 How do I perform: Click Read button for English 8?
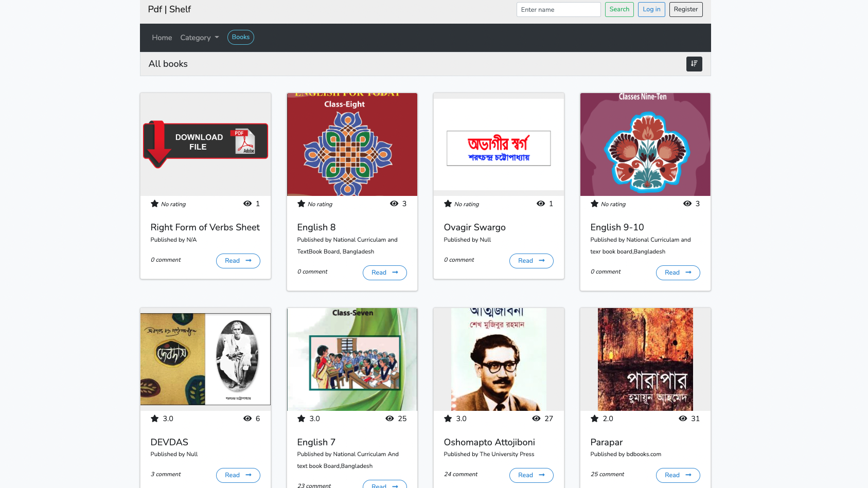(385, 273)
